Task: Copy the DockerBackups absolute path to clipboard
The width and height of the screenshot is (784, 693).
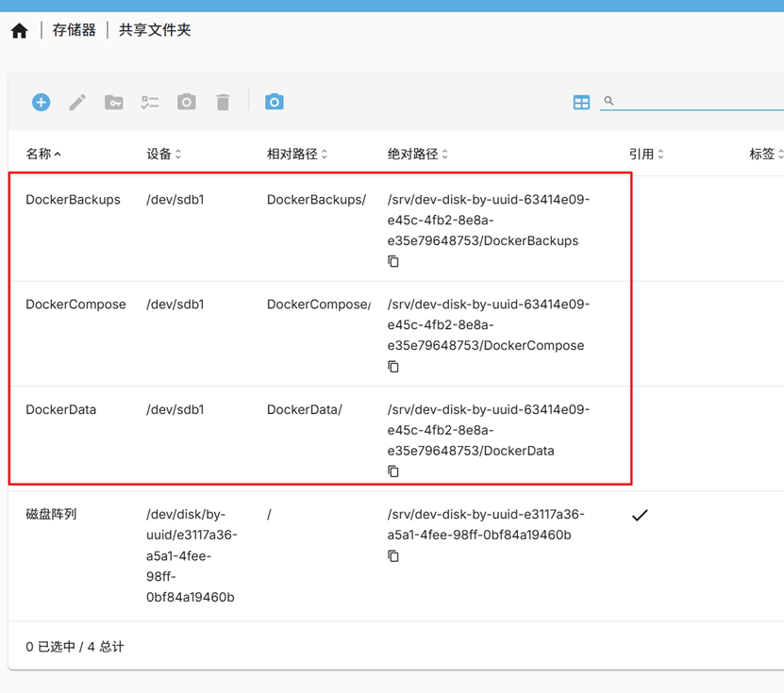Action: tap(392, 261)
